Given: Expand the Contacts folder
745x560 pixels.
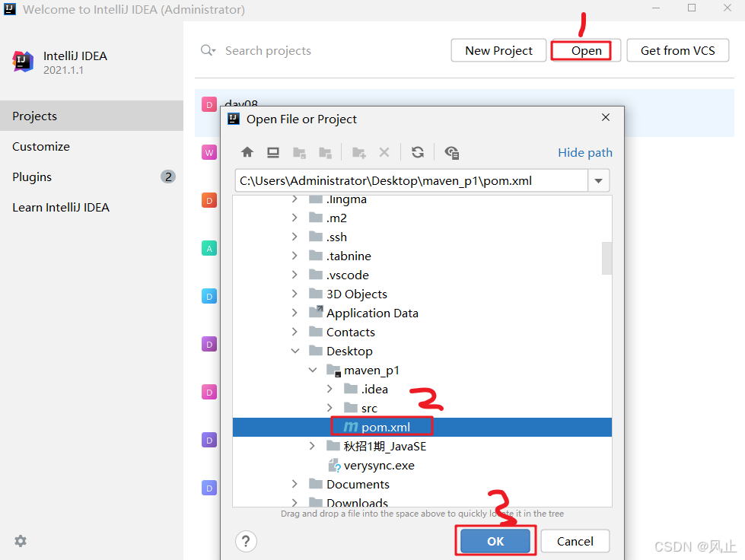Looking at the screenshot, I should click(294, 332).
